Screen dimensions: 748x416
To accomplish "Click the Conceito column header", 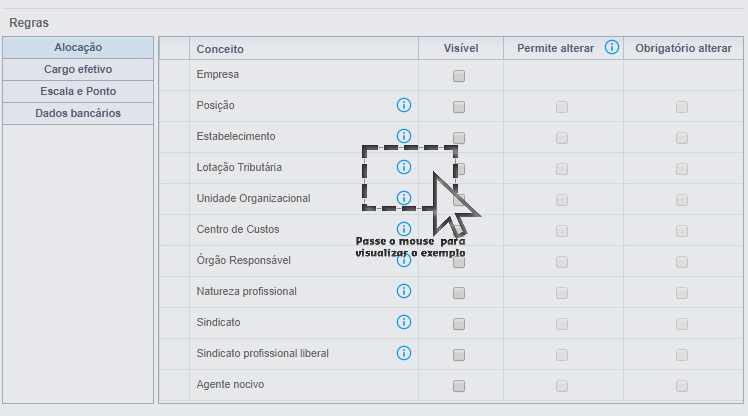I will pos(220,49).
